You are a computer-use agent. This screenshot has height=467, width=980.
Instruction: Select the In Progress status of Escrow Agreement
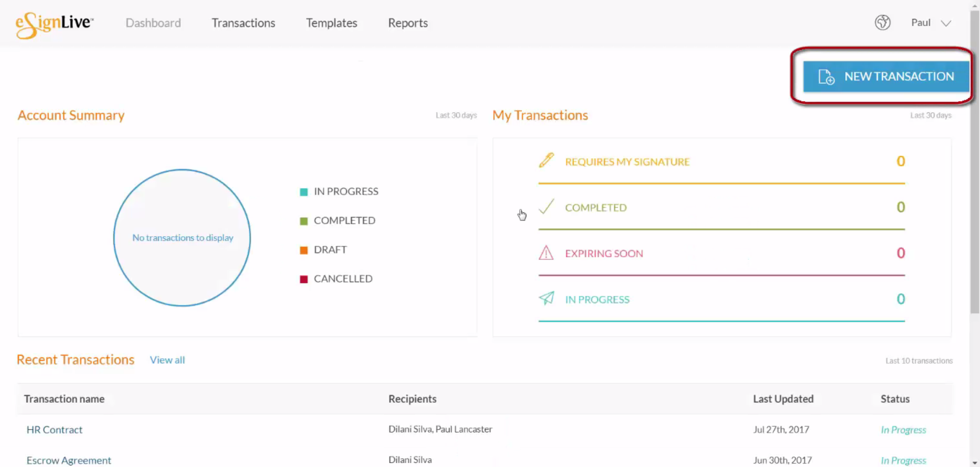tap(903, 461)
